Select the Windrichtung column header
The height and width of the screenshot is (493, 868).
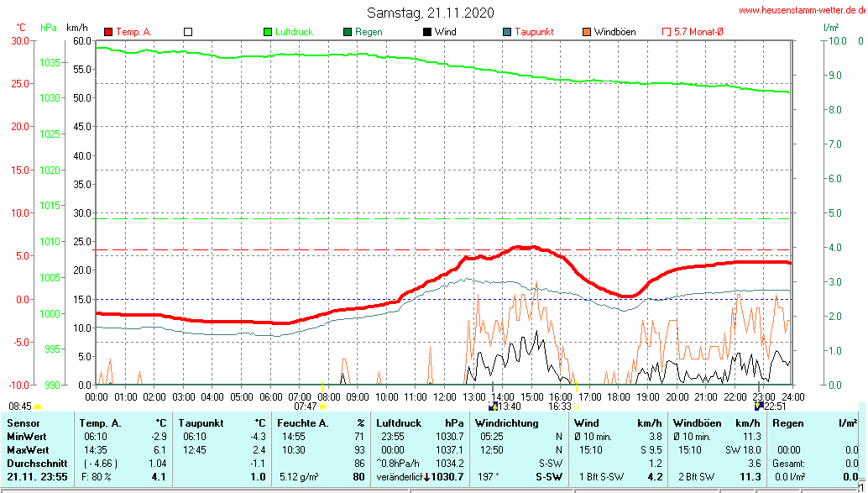(507, 423)
